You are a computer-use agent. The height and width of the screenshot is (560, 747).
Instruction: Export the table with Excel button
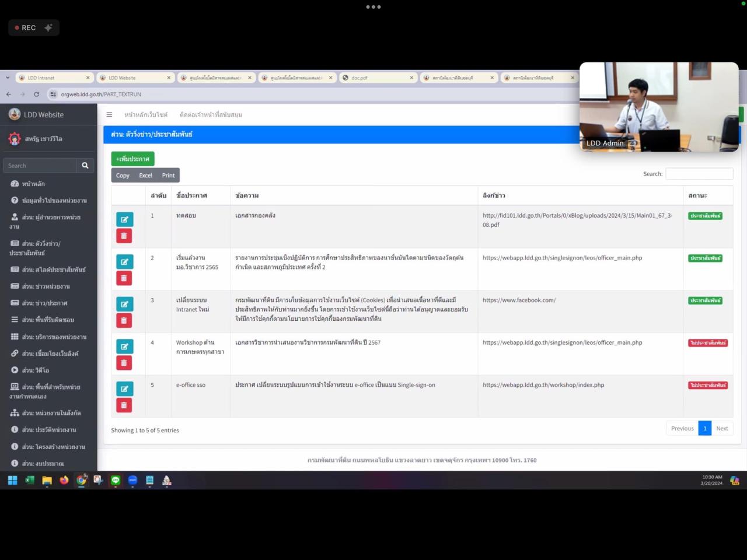(x=145, y=176)
